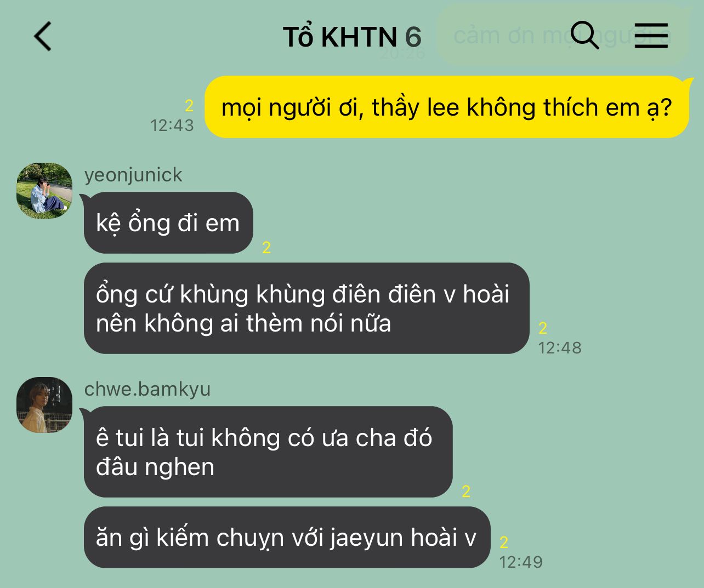704x588 pixels.
Task: Tap the 12:43 timestamp
Action: tap(172, 125)
